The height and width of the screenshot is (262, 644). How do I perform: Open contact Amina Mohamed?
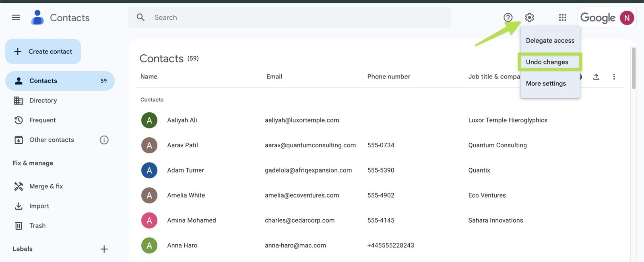point(192,220)
